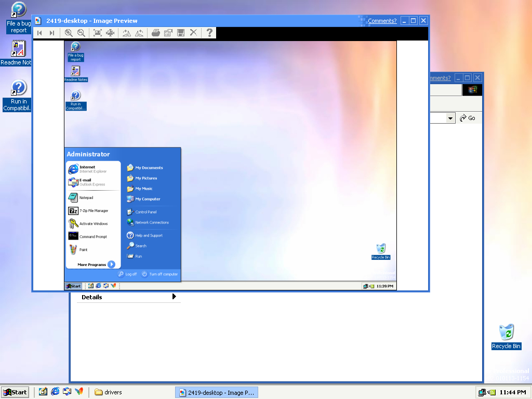This screenshot has width=532, height=399.
Task: Click the Details heading in background window
Action: tap(91, 297)
